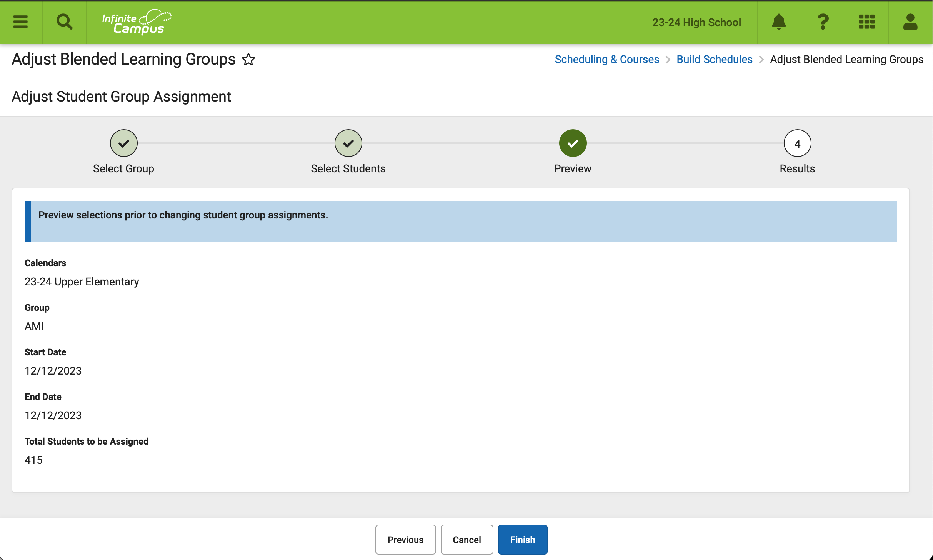Select the Preview step circle

click(573, 143)
